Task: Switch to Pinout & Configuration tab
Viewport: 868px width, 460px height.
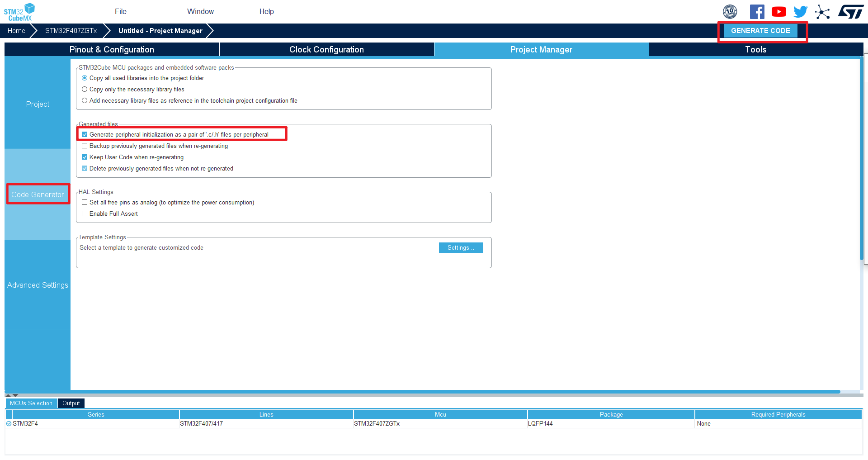Action: (112, 50)
